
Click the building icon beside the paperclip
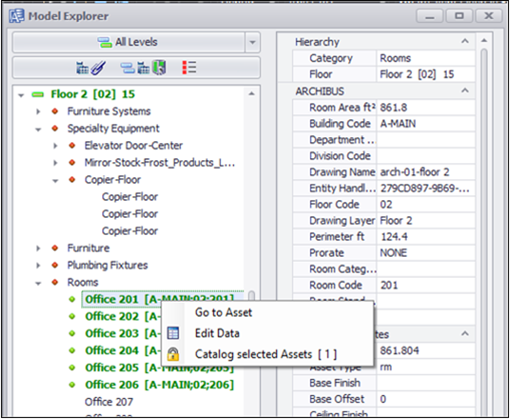coord(82,68)
